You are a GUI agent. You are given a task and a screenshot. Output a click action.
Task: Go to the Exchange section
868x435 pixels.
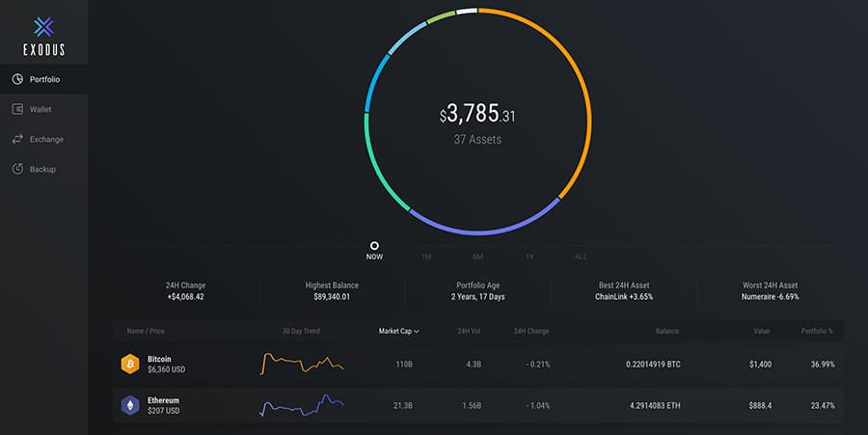pyautogui.click(x=43, y=139)
